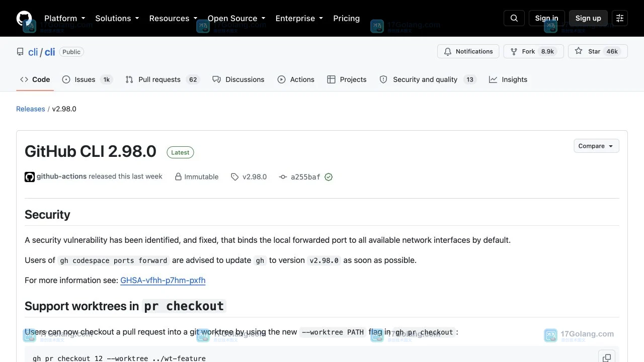
Task: Click the Star icon
Action: click(x=579, y=51)
